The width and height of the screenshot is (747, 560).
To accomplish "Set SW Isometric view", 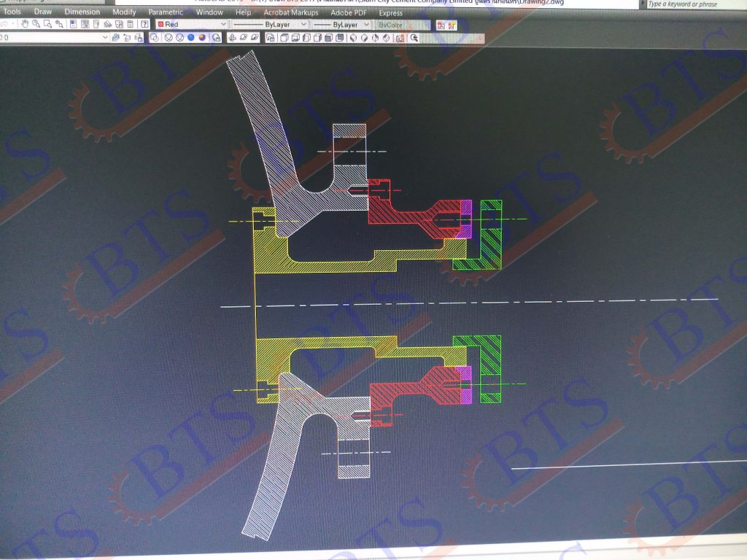I will [x=354, y=38].
